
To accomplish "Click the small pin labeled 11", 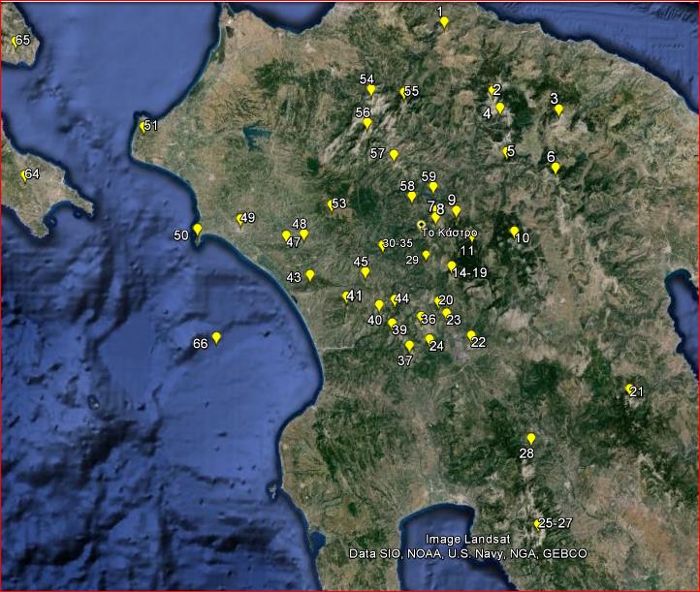I will point(472,239).
